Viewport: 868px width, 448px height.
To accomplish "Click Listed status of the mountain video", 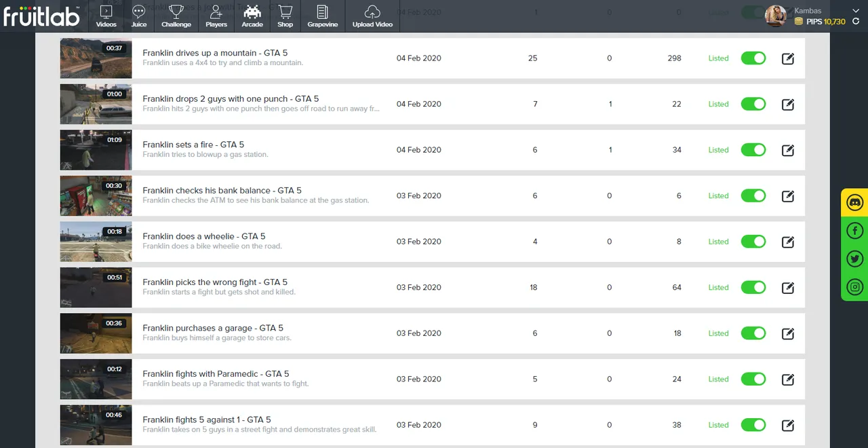I will (x=718, y=58).
